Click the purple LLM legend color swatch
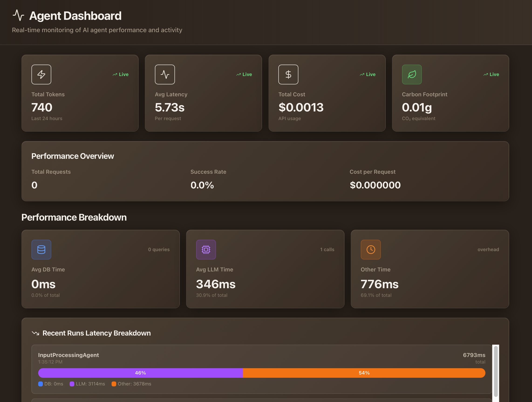Screen dimensions: 532x402 72,384
